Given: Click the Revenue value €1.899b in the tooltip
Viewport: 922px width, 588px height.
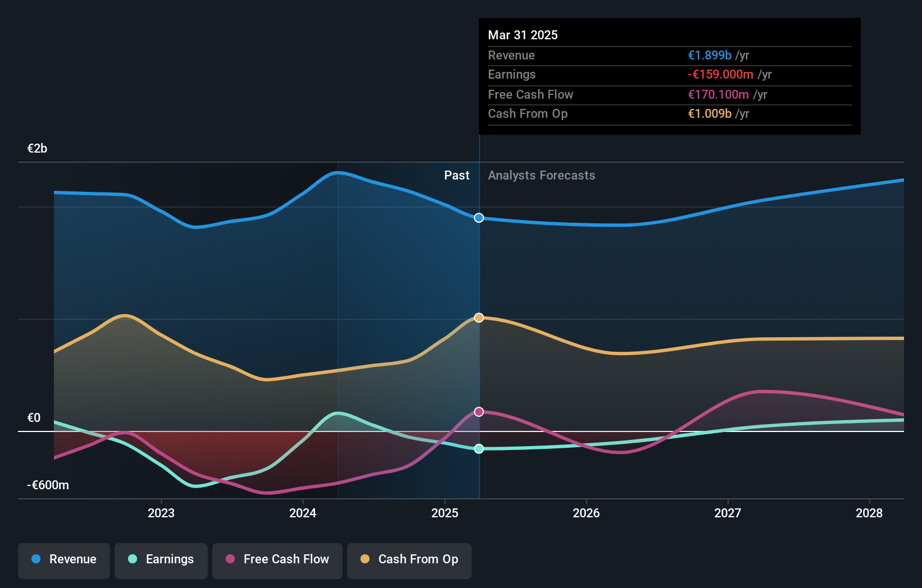Looking at the screenshot, I should [x=710, y=55].
